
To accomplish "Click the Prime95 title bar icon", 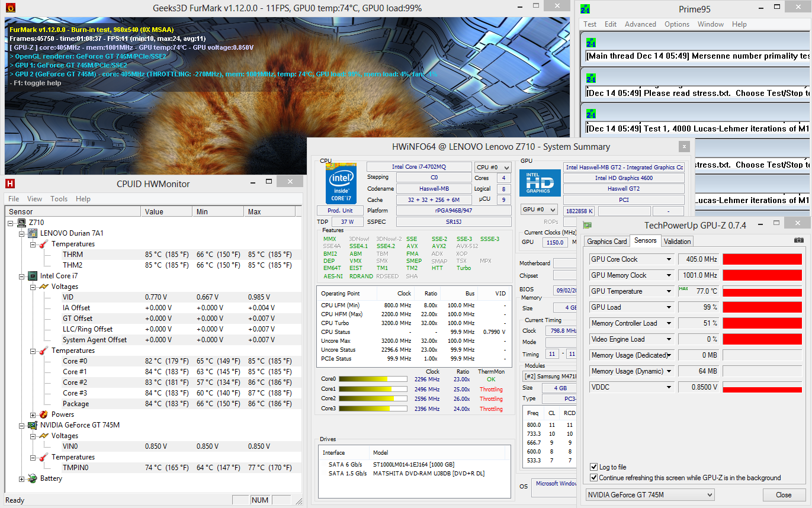I will (585, 9).
